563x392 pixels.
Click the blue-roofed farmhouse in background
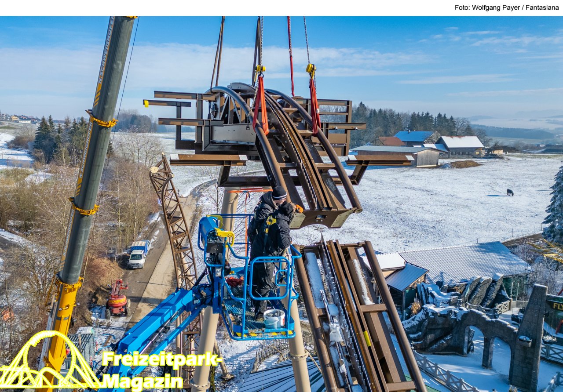point(416,138)
